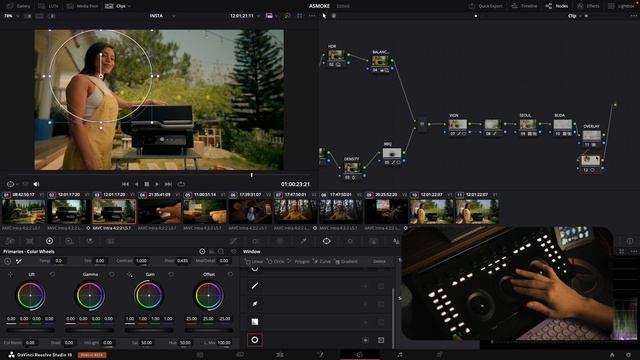This screenshot has width=640, height=360.
Task: Open viewer three-dot options menu
Action: (312, 16)
